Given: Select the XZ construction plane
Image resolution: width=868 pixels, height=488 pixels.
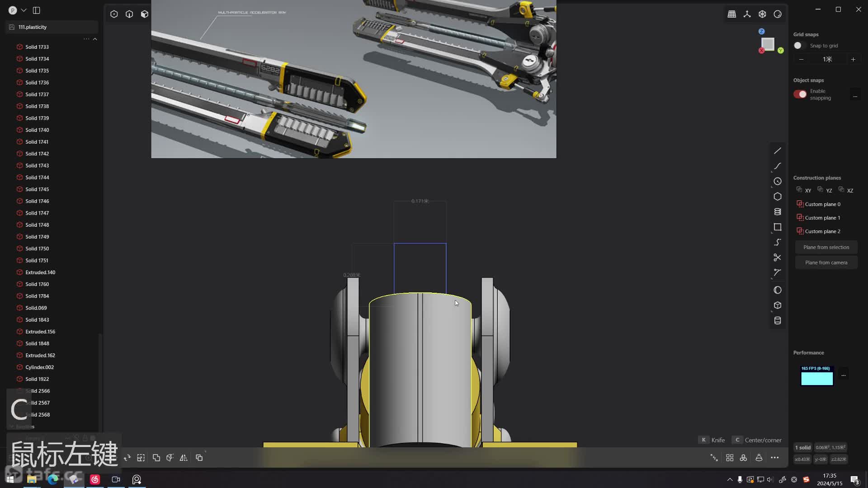Looking at the screenshot, I should 846,190.
